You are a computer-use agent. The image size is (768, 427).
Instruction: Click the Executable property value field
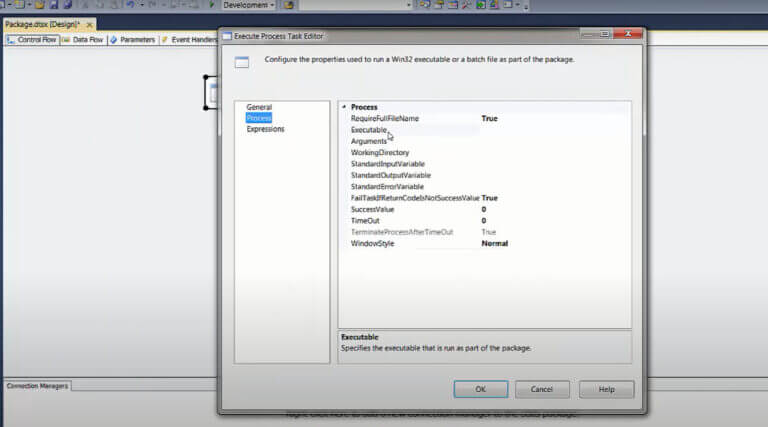[x=554, y=130]
